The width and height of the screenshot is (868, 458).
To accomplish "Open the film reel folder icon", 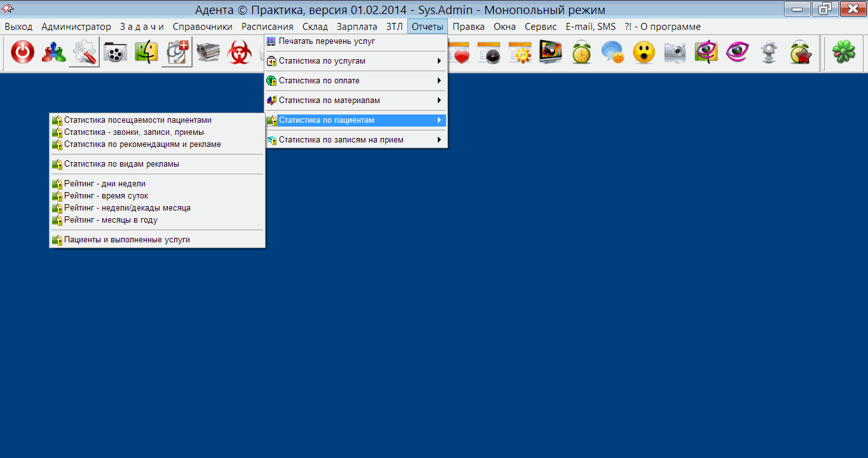I will [x=115, y=53].
